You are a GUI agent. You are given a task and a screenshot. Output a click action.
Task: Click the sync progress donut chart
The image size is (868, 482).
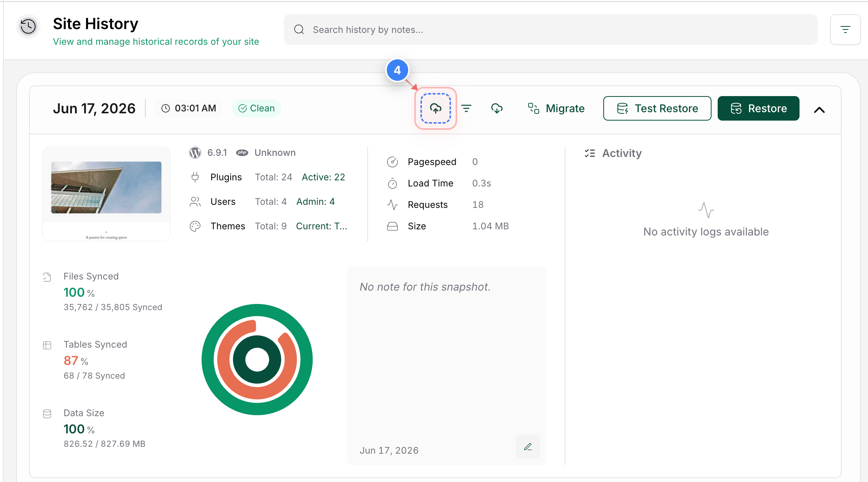click(257, 359)
